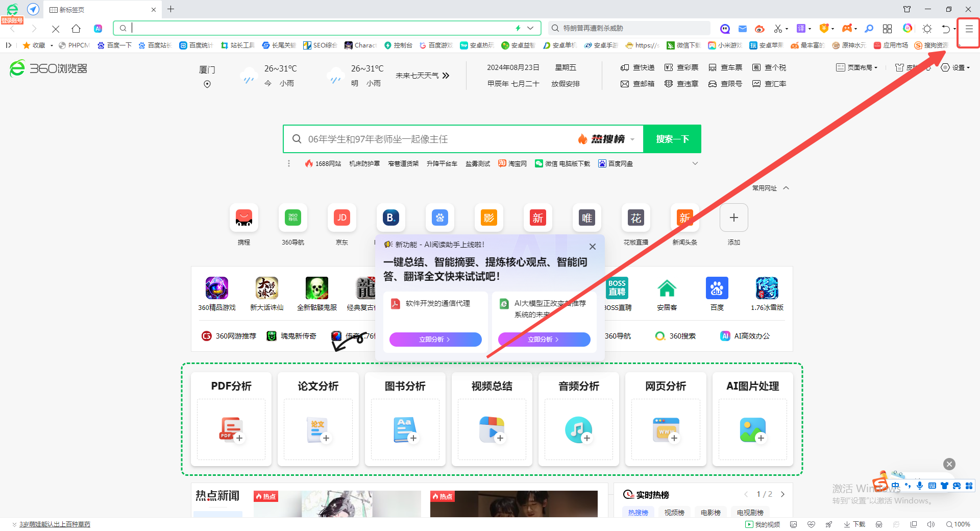The width and height of the screenshot is (980, 531).
Task: Click the undo closed tab arrow
Action: pos(946,29)
